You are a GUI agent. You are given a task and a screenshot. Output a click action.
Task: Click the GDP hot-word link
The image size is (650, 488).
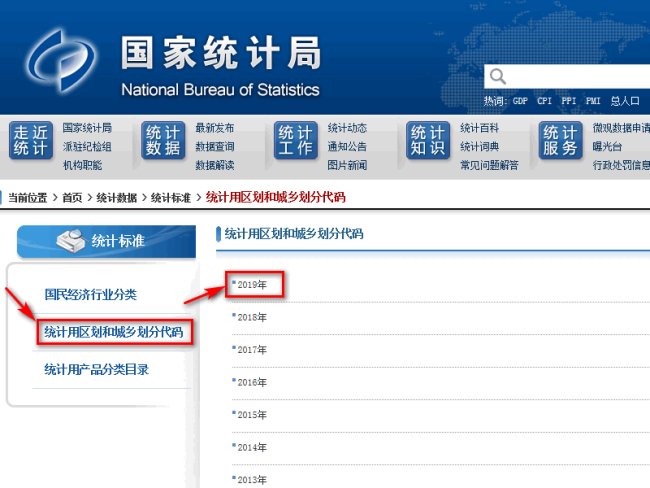click(x=520, y=101)
